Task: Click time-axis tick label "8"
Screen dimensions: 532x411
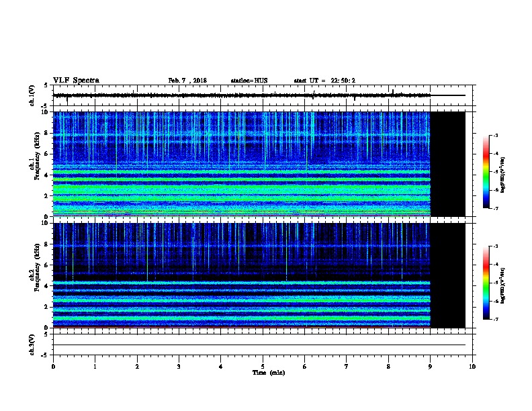Action: 388,367
